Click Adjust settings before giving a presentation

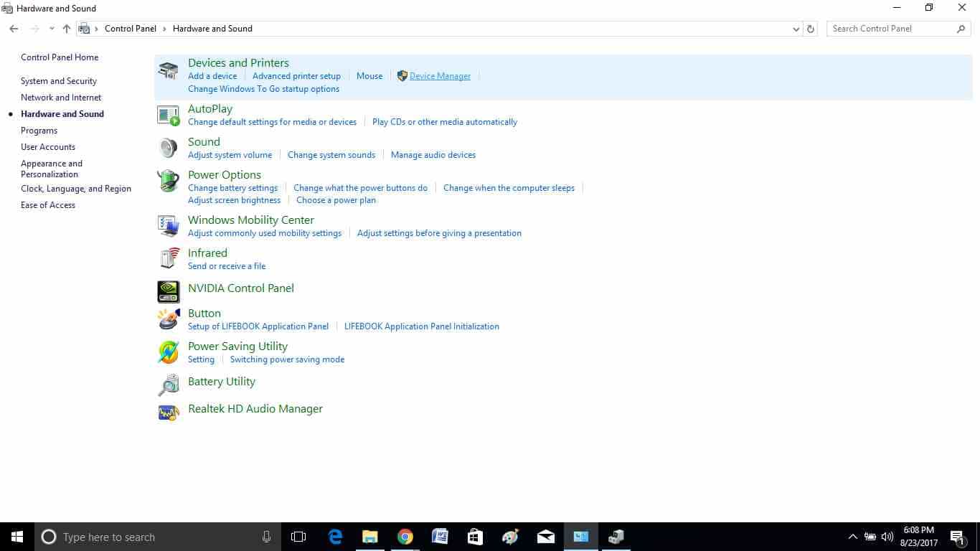point(439,233)
